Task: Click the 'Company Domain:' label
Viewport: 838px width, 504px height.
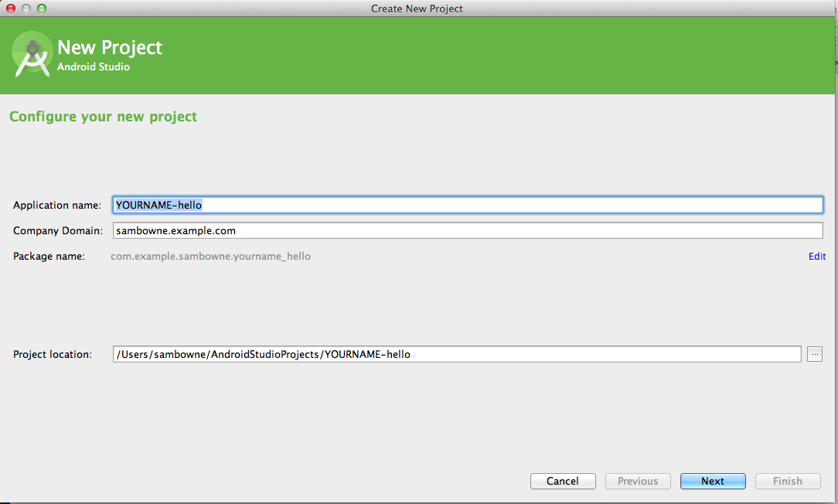Action: 58,231
